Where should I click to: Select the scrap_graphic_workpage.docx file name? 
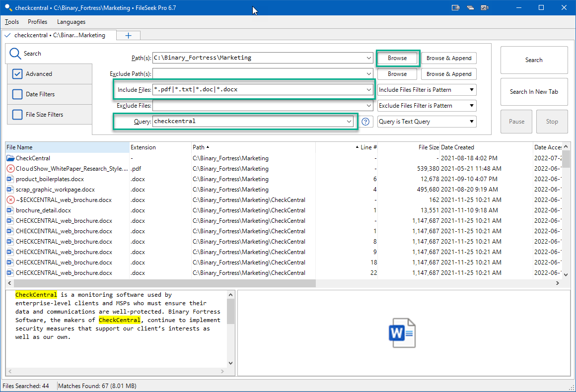point(55,190)
